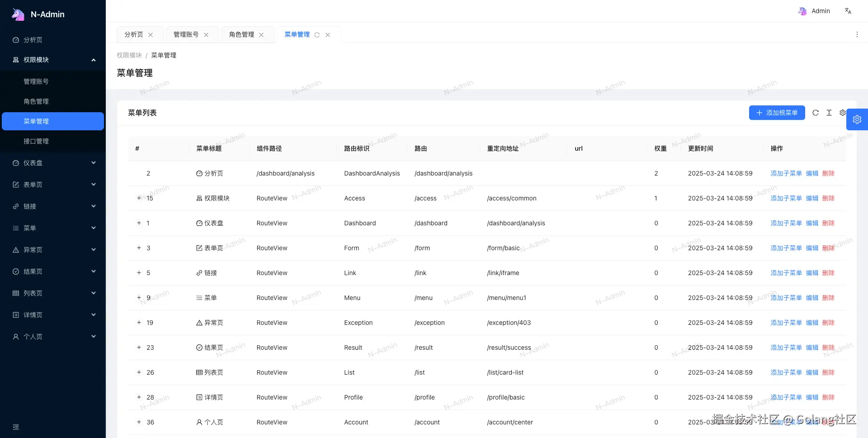Refresh the menu list table
Image resolution: width=868 pixels, height=438 pixels.
click(816, 113)
